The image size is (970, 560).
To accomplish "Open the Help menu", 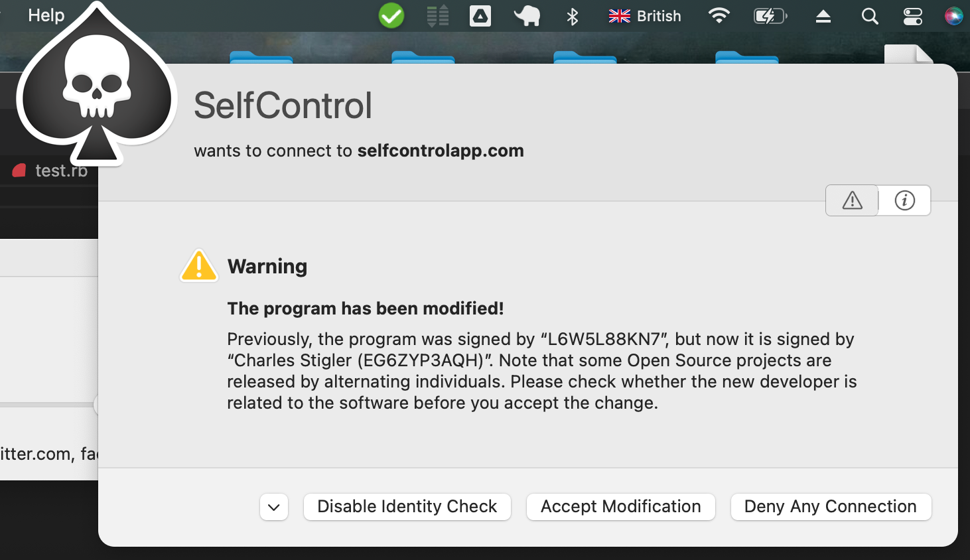I will 45,15.
